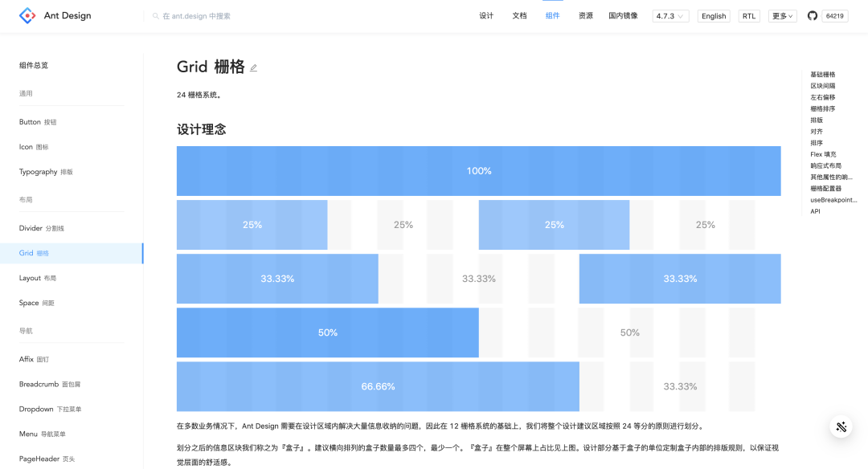Open the 4.7.3 version dropdown

pos(670,16)
